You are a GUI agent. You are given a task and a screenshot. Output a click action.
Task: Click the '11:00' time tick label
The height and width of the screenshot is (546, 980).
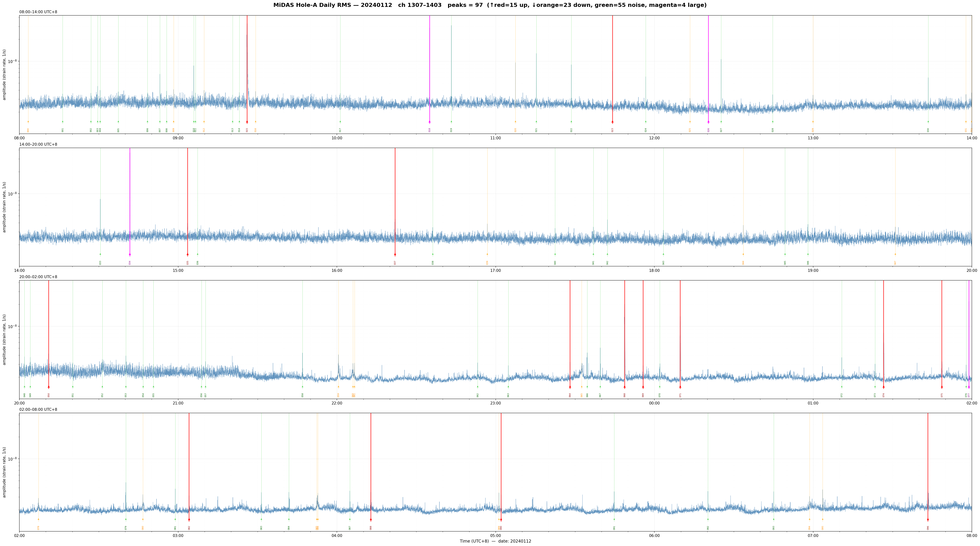(495, 138)
